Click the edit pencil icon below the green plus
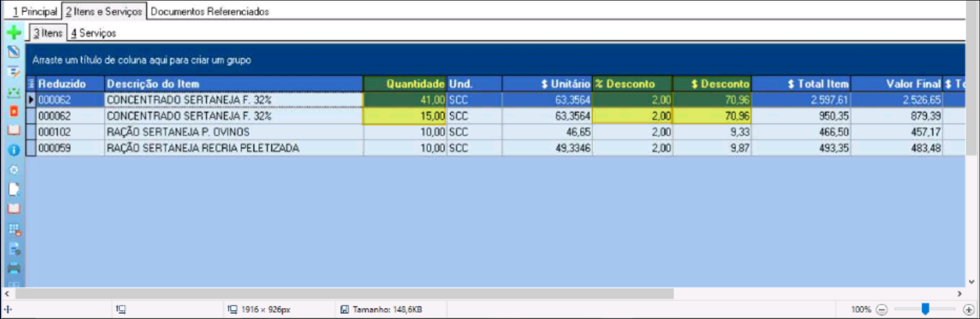 point(14,52)
